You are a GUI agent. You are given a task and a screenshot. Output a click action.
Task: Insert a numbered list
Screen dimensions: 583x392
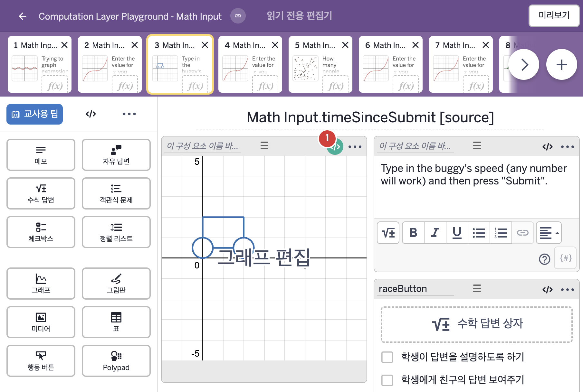tap(501, 232)
